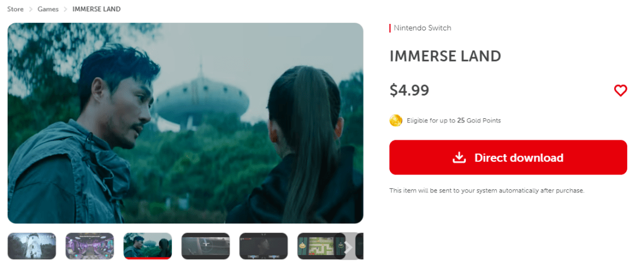
Task: Click chevron separator after Games breadcrumb
Action: tap(66, 9)
